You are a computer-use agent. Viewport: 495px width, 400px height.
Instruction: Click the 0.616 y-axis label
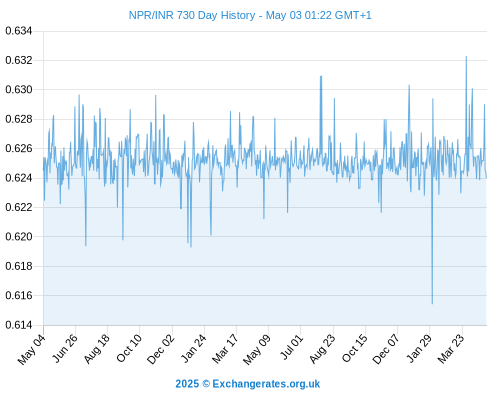(19, 295)
